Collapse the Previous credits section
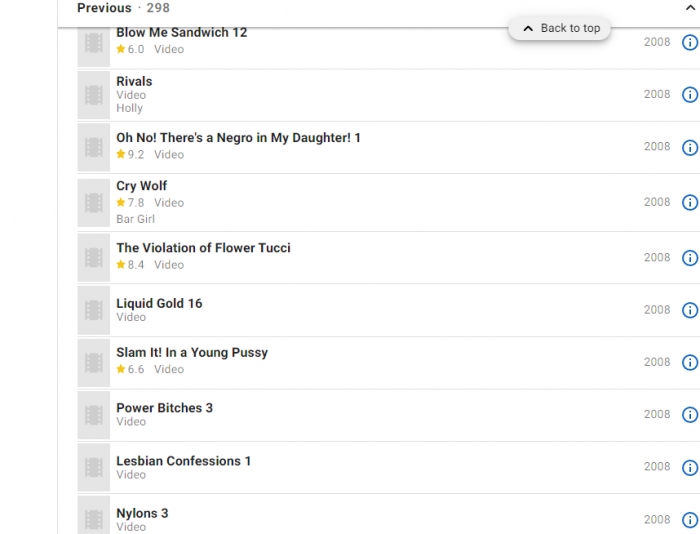Viewport: 700px width, 534px height. [x=690, y=8]
